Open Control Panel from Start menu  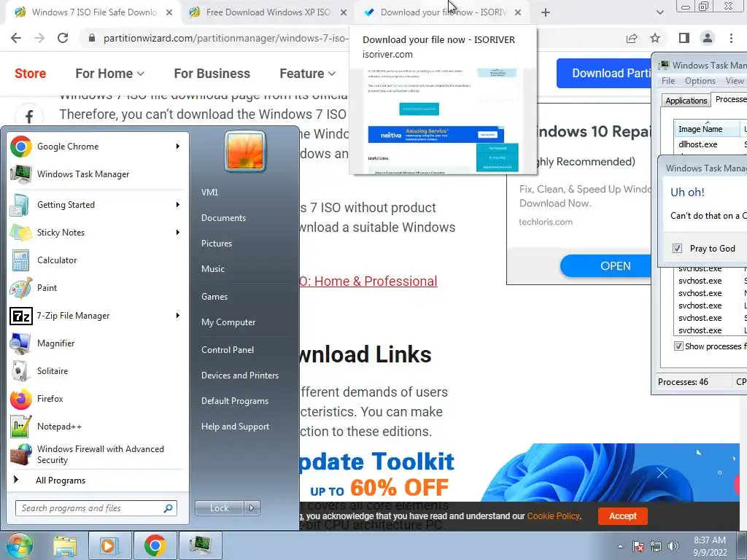tap(228, 349)
